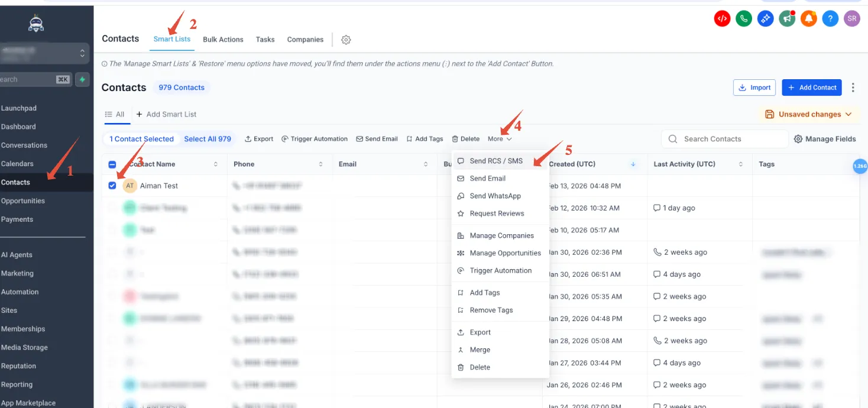Switch to the Bulk Actions tab
The image size is (868, 408).
point(223,40)
